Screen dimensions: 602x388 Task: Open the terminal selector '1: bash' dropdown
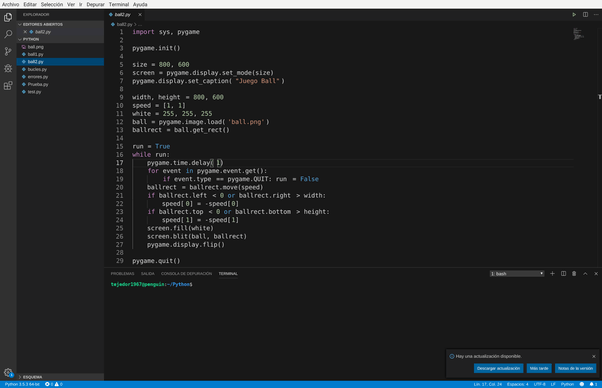pos(517,274)
